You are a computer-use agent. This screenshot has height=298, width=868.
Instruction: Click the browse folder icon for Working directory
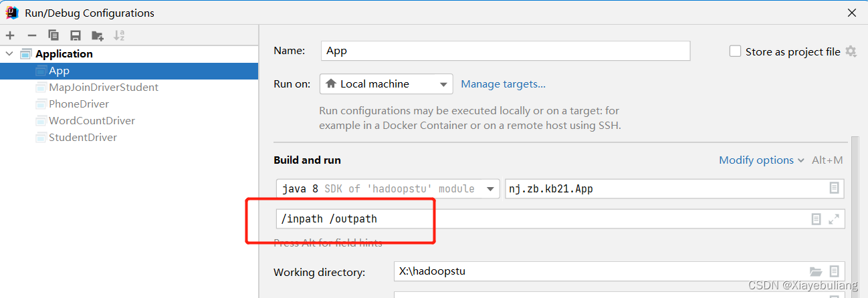[x=815, y=271]
